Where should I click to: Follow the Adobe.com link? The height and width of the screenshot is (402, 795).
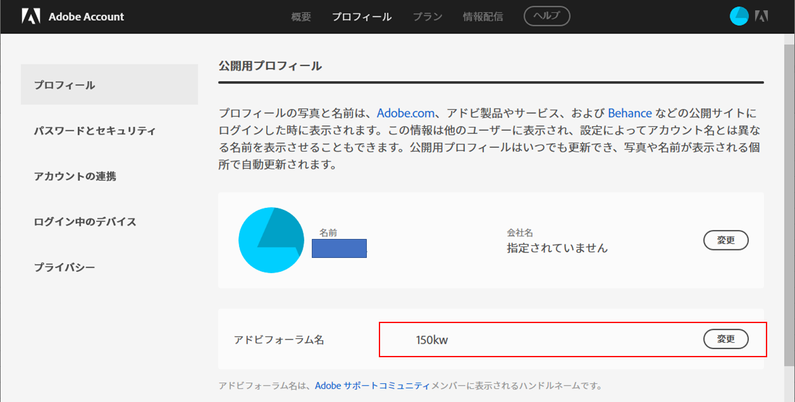(x=406, y=113)
